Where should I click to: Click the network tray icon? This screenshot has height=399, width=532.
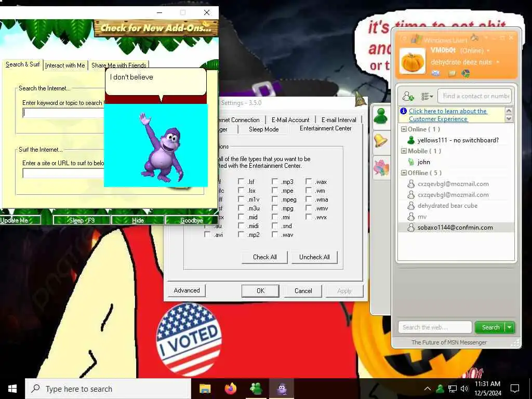click(x=453, y=389)
